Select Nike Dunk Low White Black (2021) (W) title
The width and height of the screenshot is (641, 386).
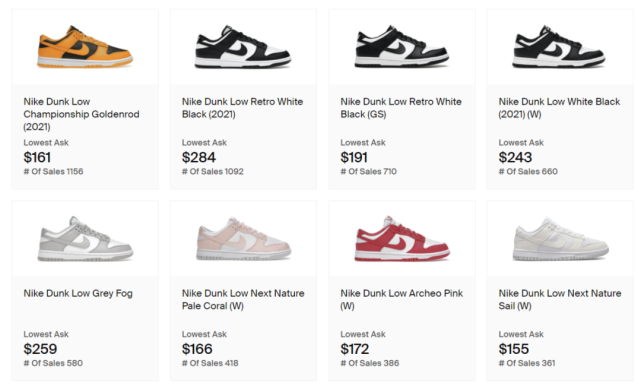[x=559, y=108]
